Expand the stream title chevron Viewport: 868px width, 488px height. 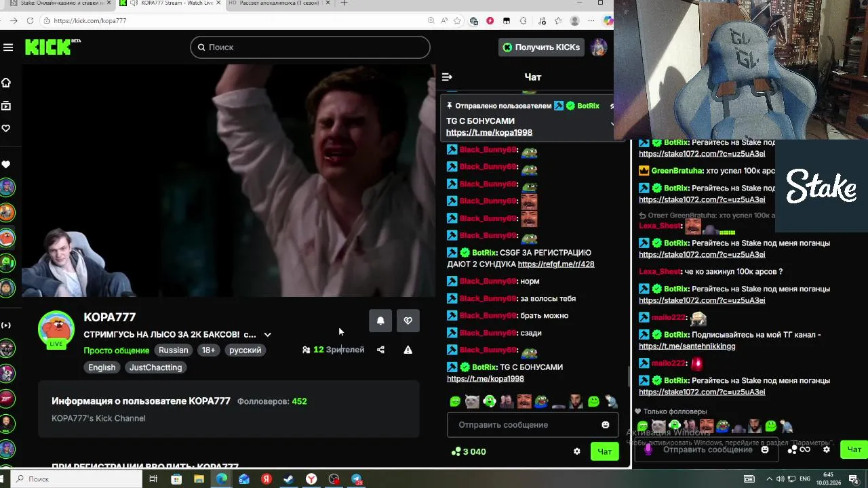[x=267, y=335]
